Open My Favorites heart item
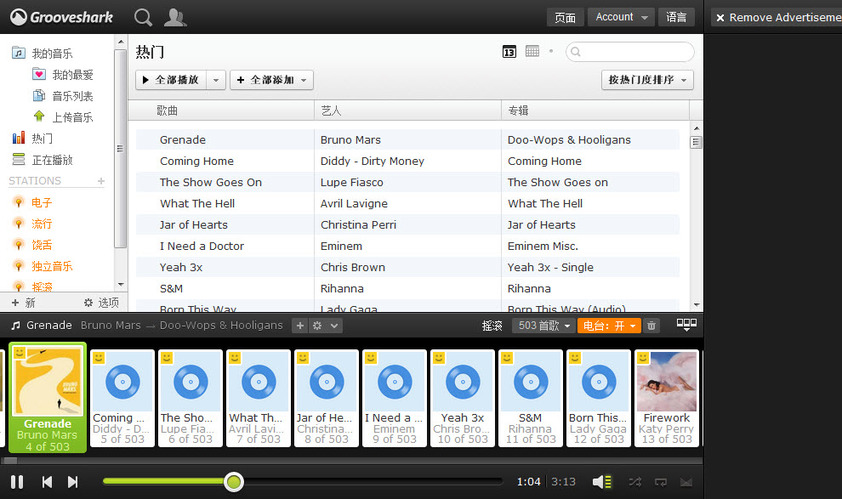 62,74
